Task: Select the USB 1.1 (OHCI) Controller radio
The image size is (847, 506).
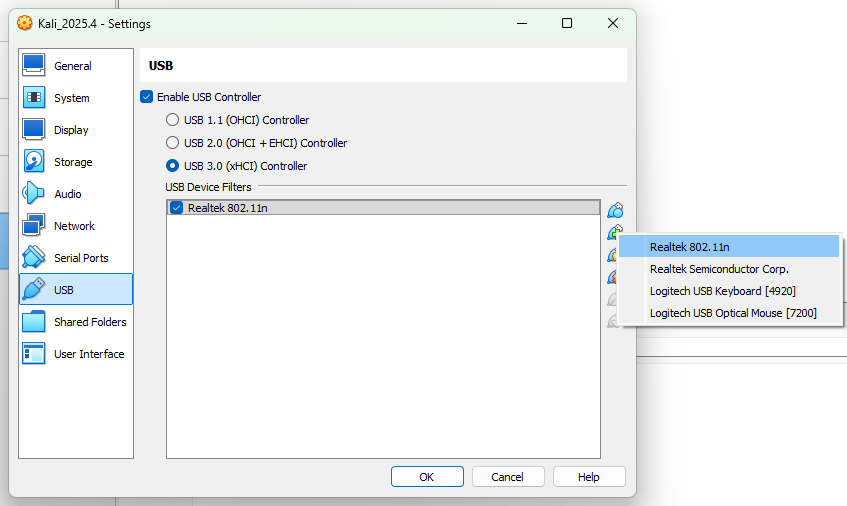Action: 173,120
